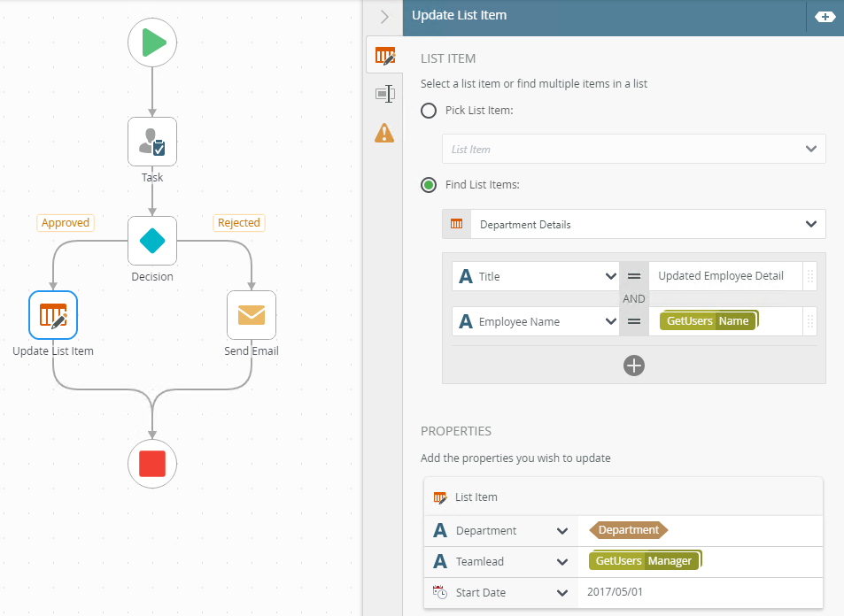The image size is (844, 616).
Task: Switch to the Errors warning tab
Action: tap(384, 133)
